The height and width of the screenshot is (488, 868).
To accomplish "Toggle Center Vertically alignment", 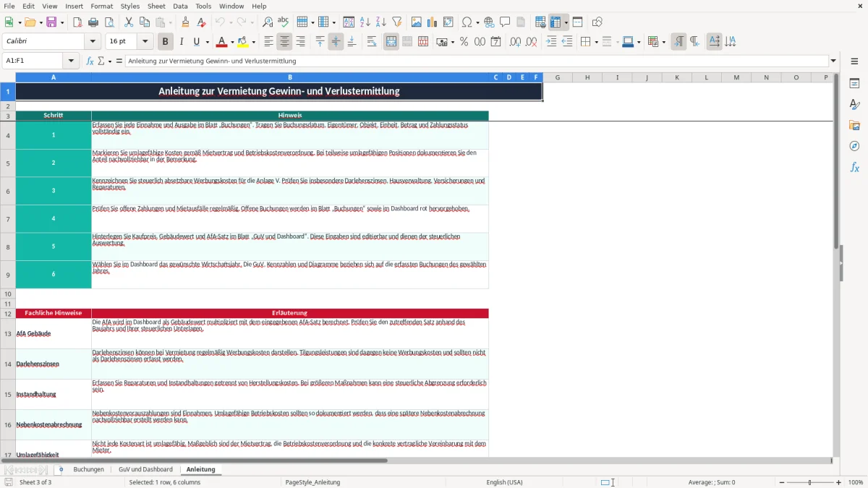I will point(336,42).
